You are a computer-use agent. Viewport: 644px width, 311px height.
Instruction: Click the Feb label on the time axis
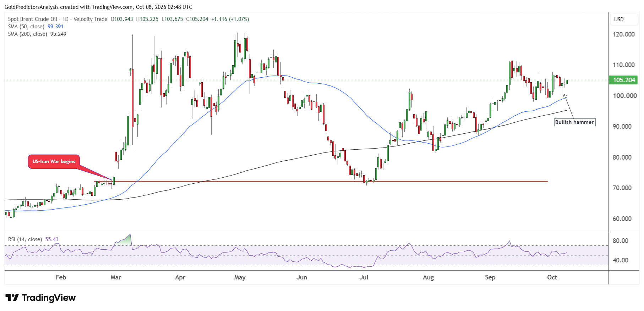[61, 277]
